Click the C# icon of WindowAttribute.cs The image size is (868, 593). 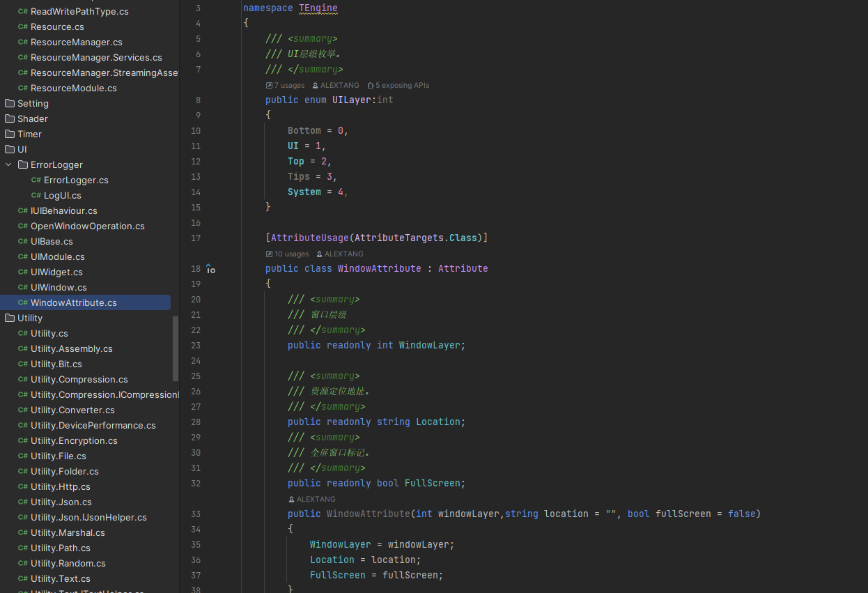click(x=23, y=302)
